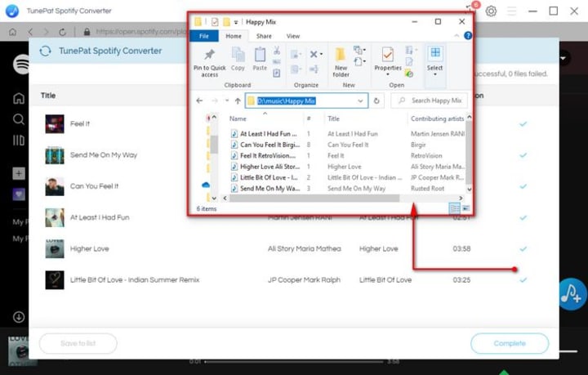Select file Little Bit Of Love - I...

(269, 177)
